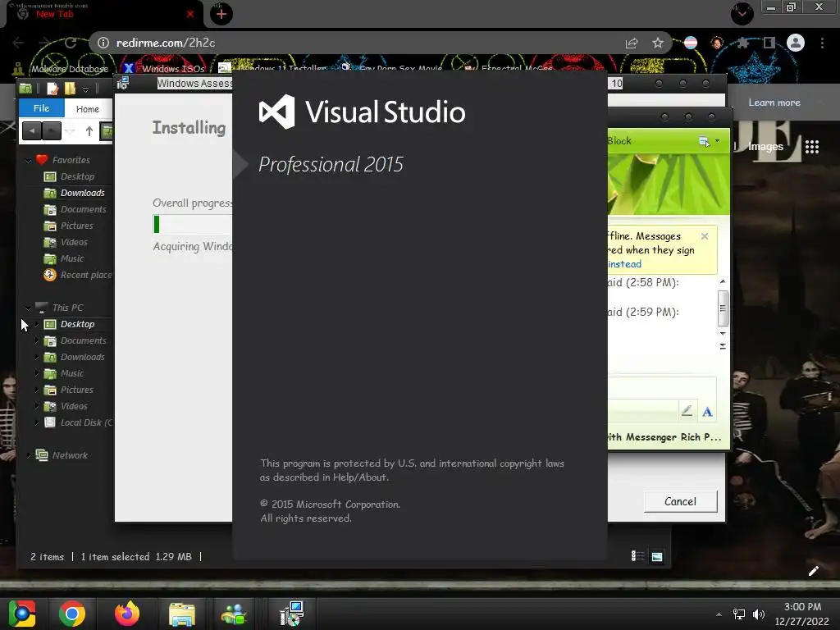This screenshot has height=630, width=840.
Task: Open a new tab in Chrome
Action: click(x=221, y=14)
